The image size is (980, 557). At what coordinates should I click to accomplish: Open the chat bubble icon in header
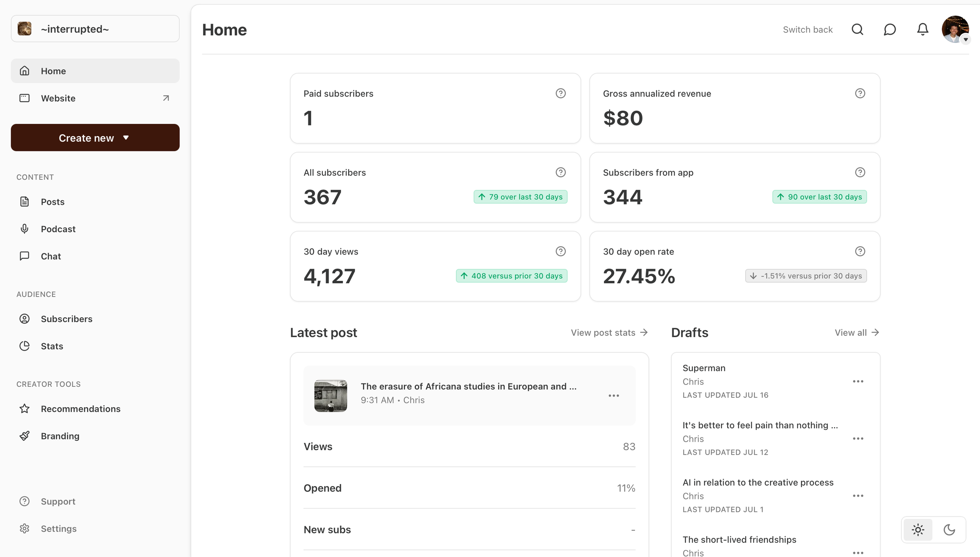(x=890, y=29)
